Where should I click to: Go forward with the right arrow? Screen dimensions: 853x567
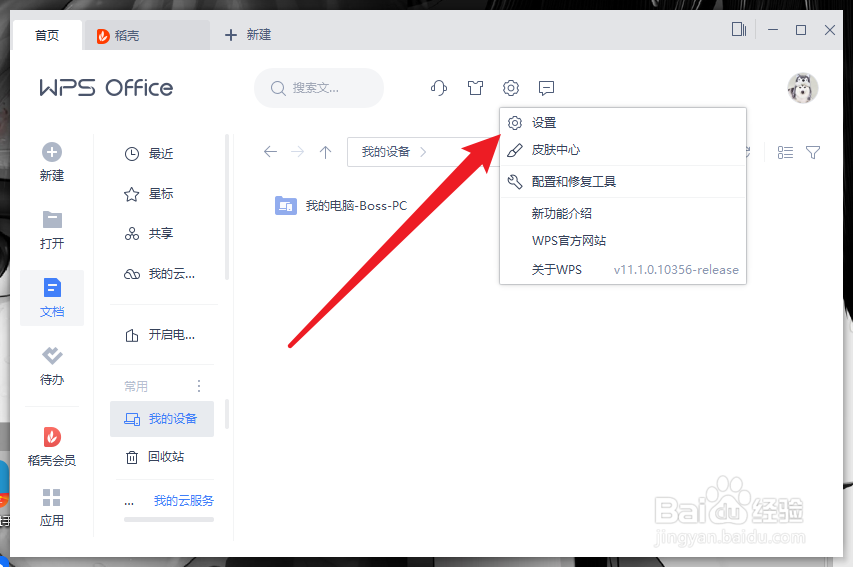[298, 152]
